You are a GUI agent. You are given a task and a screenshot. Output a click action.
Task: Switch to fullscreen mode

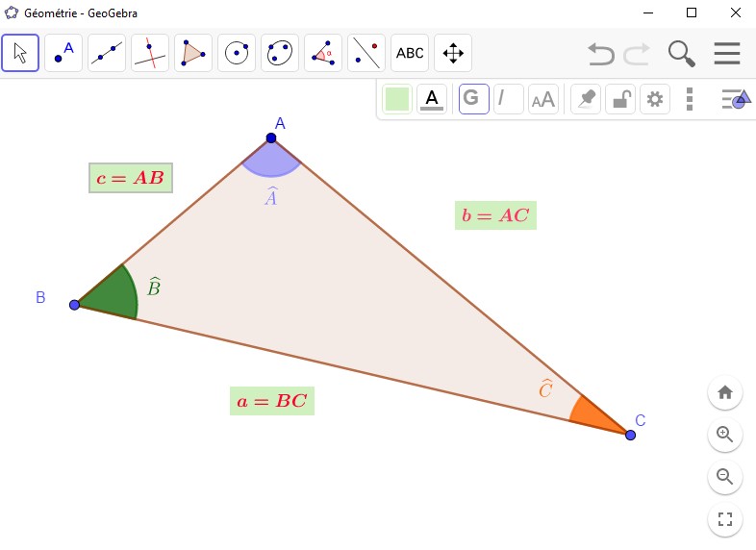(x=724, y=519)
